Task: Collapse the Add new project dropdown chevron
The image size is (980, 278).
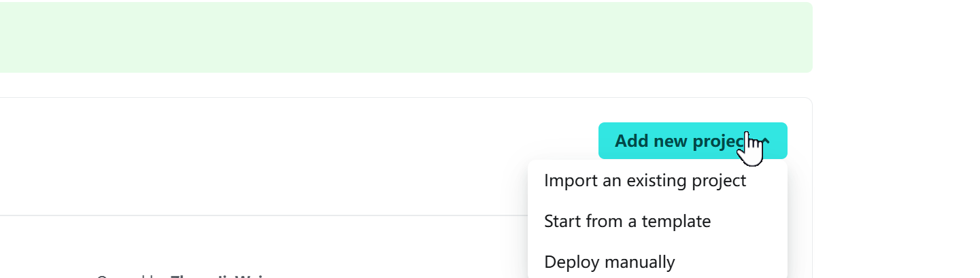Action: click(766, 141)
